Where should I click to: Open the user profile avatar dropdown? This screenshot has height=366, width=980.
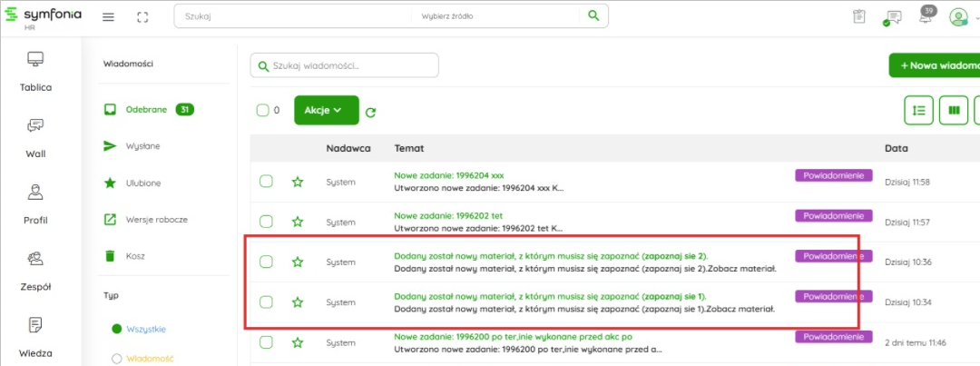pyautogui.click(x=962, y=17)
